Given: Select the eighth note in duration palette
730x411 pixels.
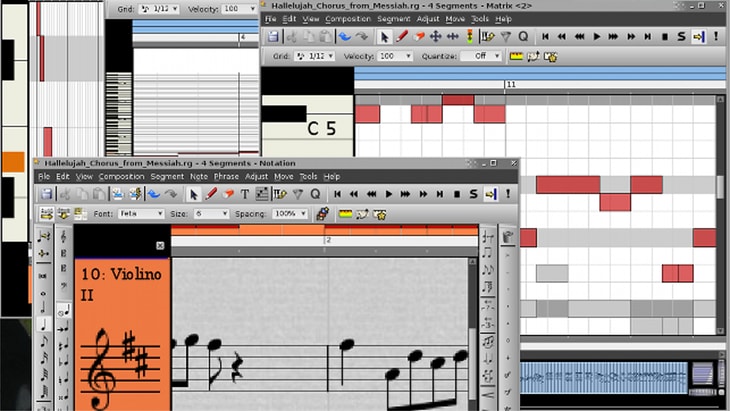Looking at the screenshot, I should click(43, 342).
